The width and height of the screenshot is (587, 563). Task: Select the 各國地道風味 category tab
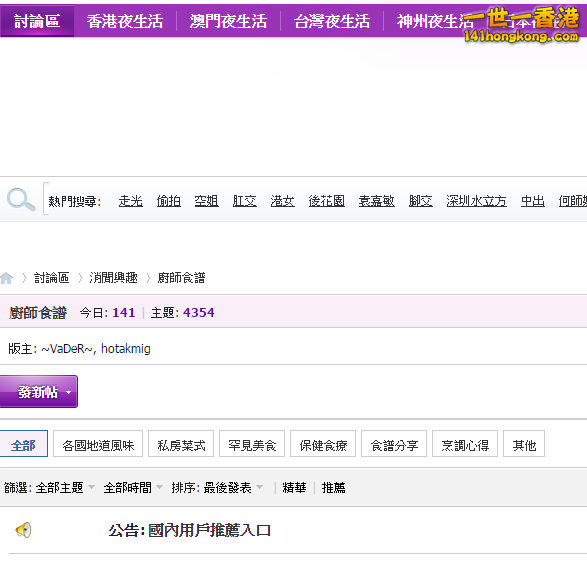(98, 444)
